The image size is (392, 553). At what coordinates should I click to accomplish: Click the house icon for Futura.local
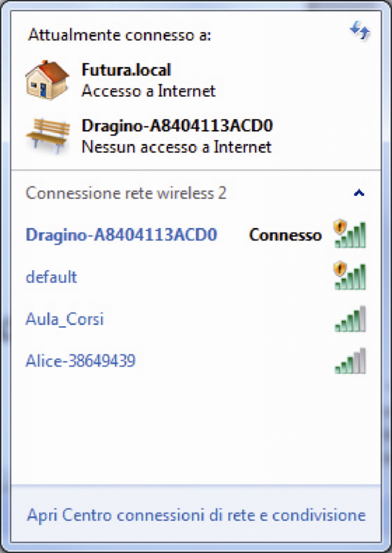pos(47,80)
